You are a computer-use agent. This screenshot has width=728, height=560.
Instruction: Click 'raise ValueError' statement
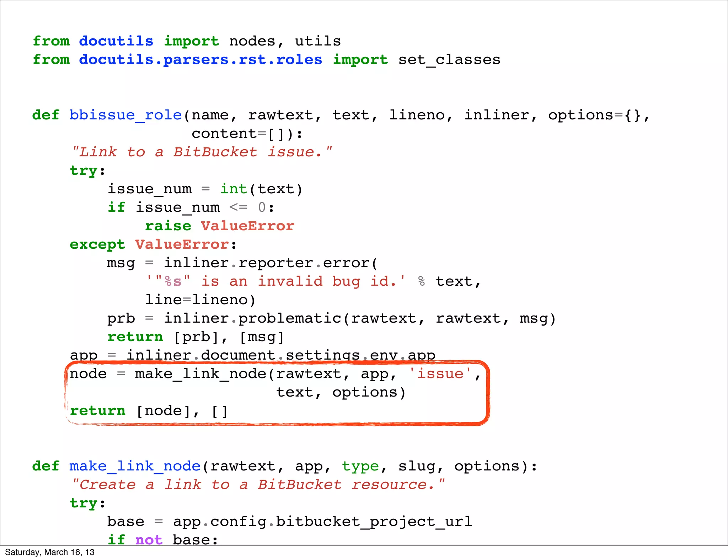(220, 226)
